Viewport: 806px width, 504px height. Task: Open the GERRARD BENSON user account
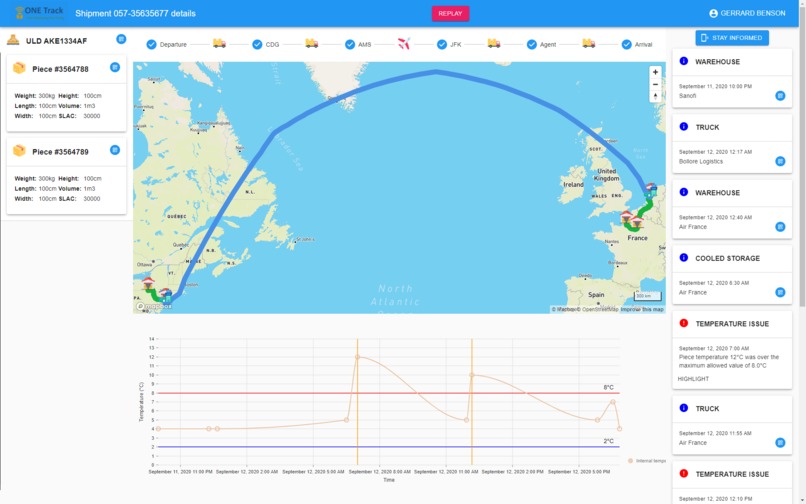pyautogui.click(x=747, y=13)
